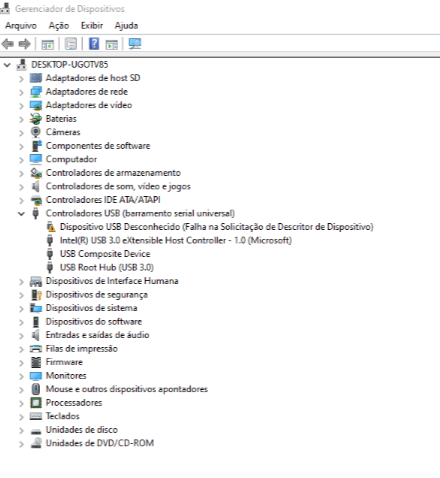The image size is (440, 478).
Task: Select the Adaptadores de host SD label
Action: [93, 78]
